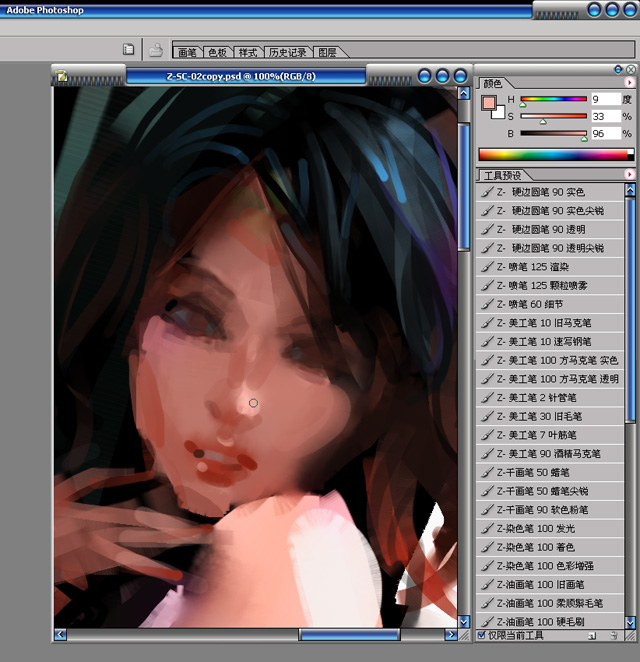The width and height of the screenshot is (640, 662).
Task: Click the white background color swatch
Action: click(500, 113)
